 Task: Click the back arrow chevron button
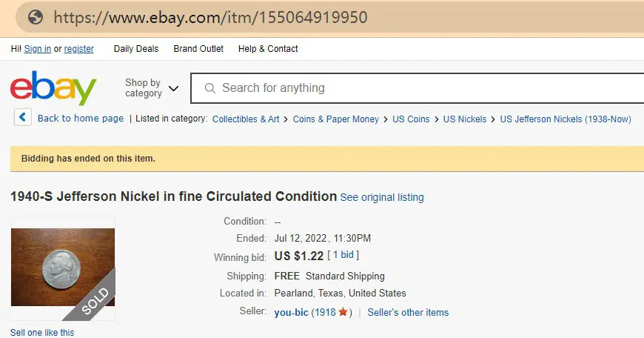23,118
